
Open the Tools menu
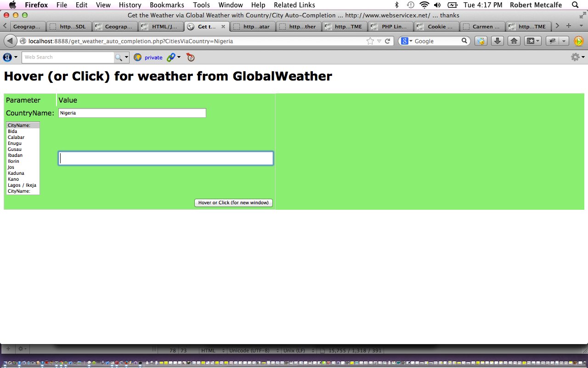(x=201, y=5)
